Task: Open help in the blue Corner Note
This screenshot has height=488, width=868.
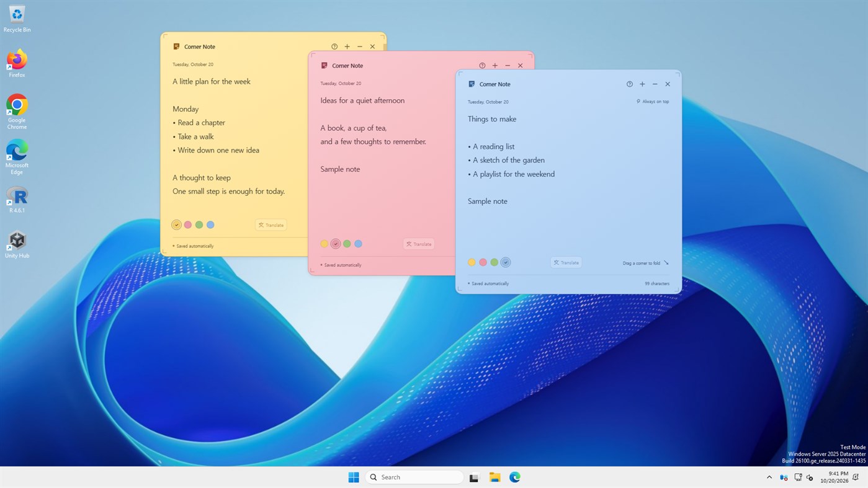Action: pos(630,84)
